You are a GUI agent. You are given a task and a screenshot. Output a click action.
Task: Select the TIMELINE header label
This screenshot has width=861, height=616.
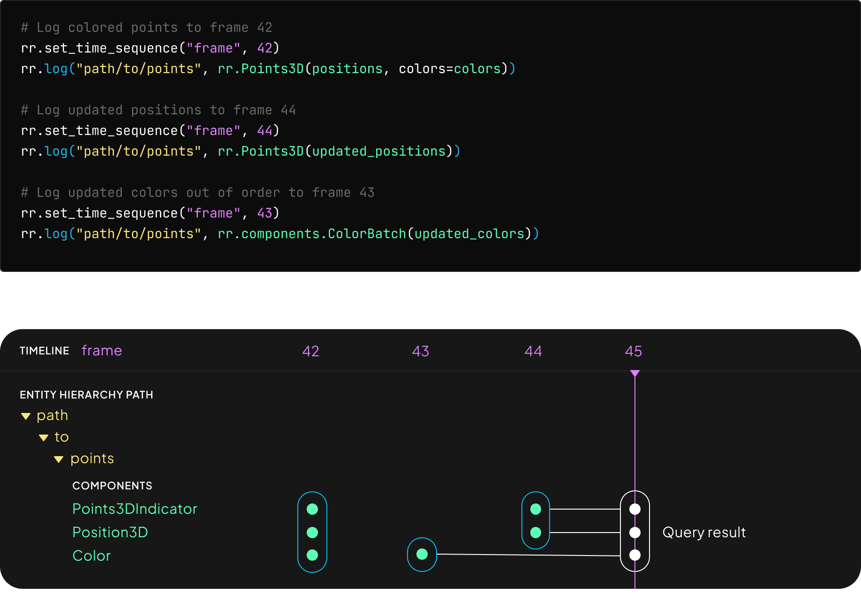pos(44,351)
